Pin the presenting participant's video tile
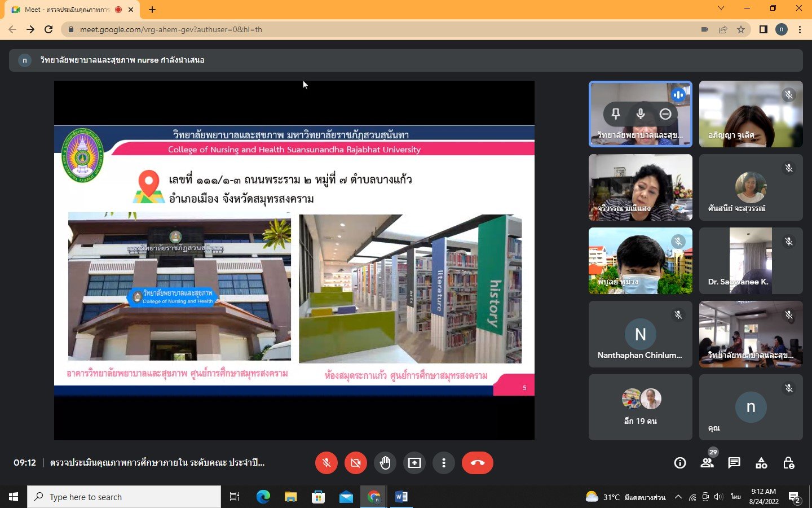 616,114
